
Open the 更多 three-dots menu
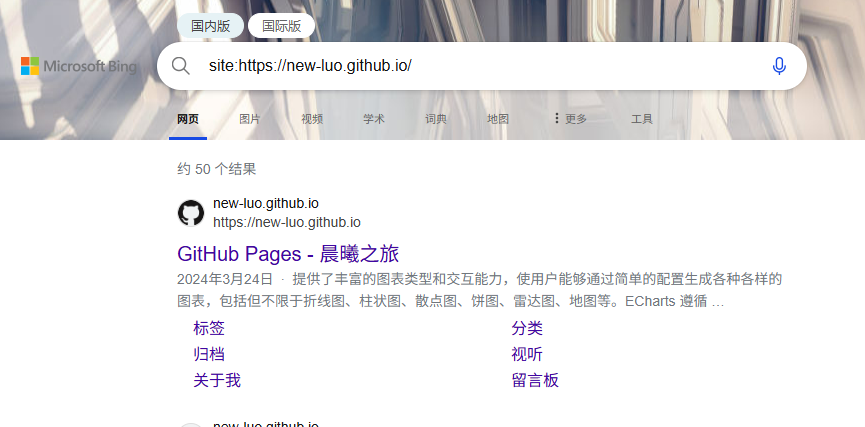pos(570,119)
